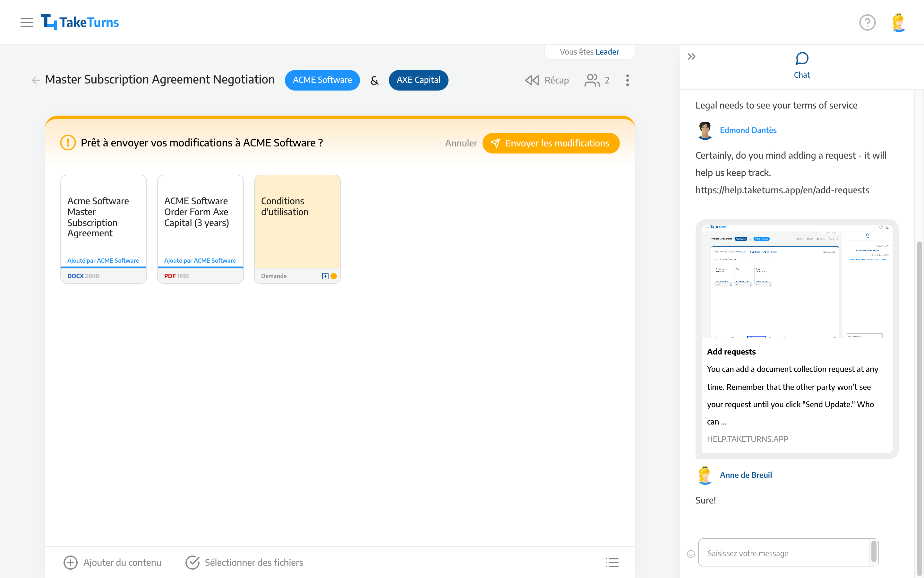Switch to list view icon
This screenshot has width=924, height=578.
click(x=612, y=562)
